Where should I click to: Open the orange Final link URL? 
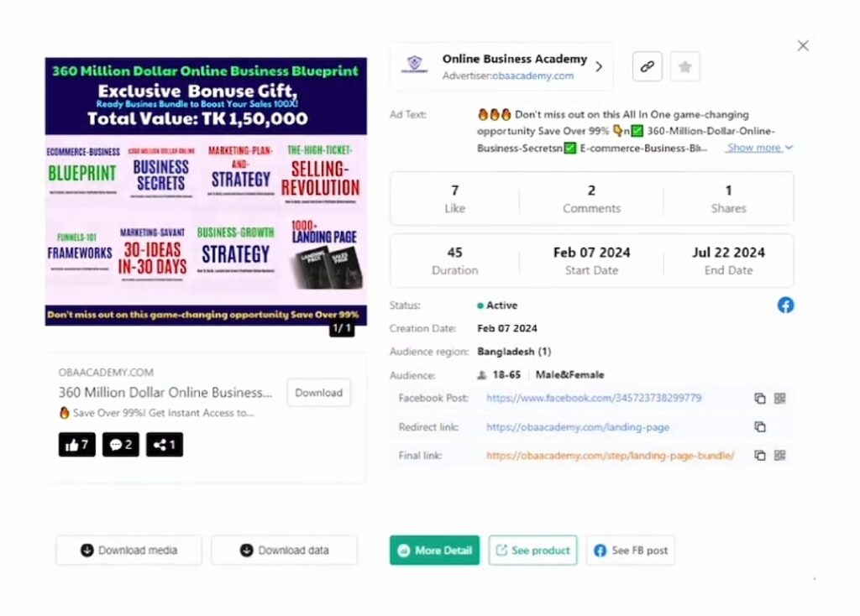tap(610, 456)
